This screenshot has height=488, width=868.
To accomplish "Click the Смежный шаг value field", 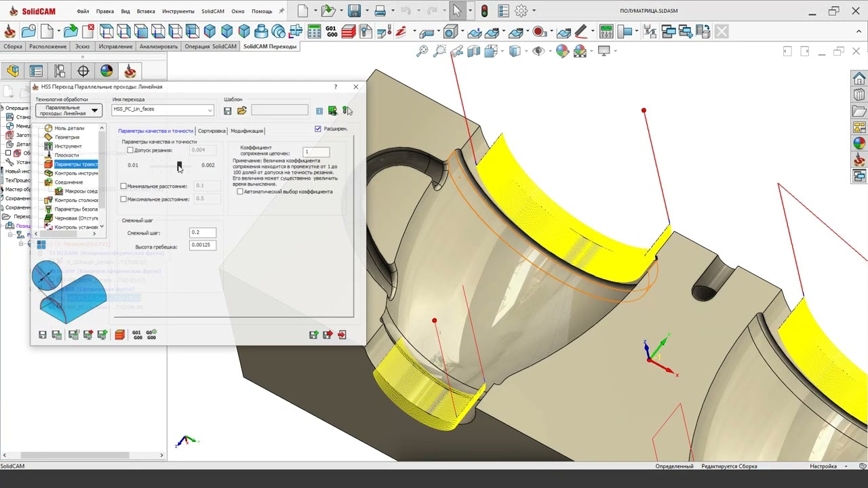I will [x=203, y=232].
